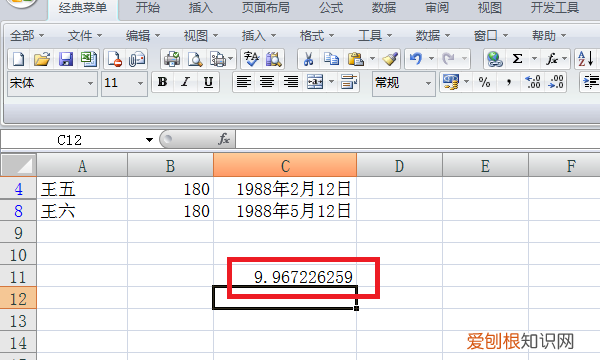600x360 pixels.
Task: Copy the selection with the copy icon
Action: pyautogui.click(x=331, y=59)
